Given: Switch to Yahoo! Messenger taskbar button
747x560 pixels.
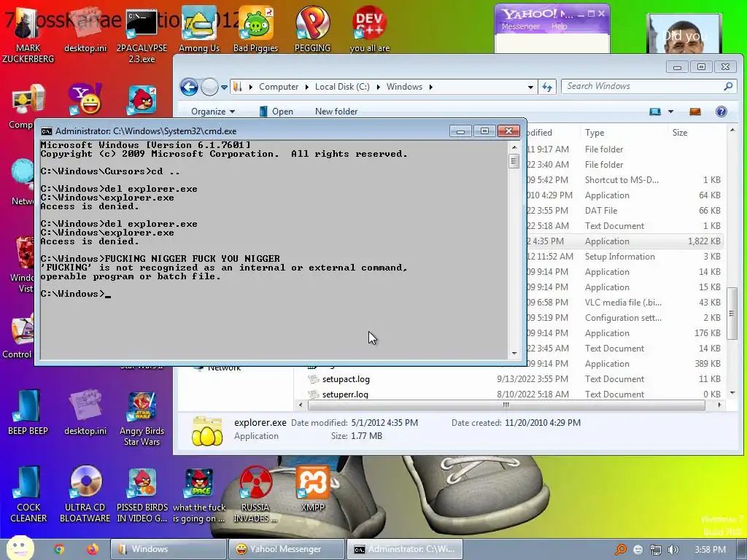Looking at the screenshot, I should tap(286, 549).
